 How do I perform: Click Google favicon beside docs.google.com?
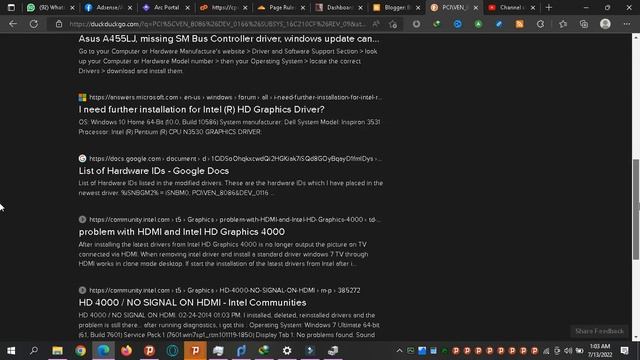coord(82,158)
